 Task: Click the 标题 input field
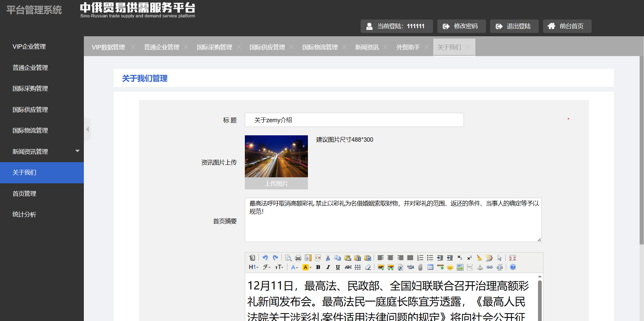tap(354, 120)
